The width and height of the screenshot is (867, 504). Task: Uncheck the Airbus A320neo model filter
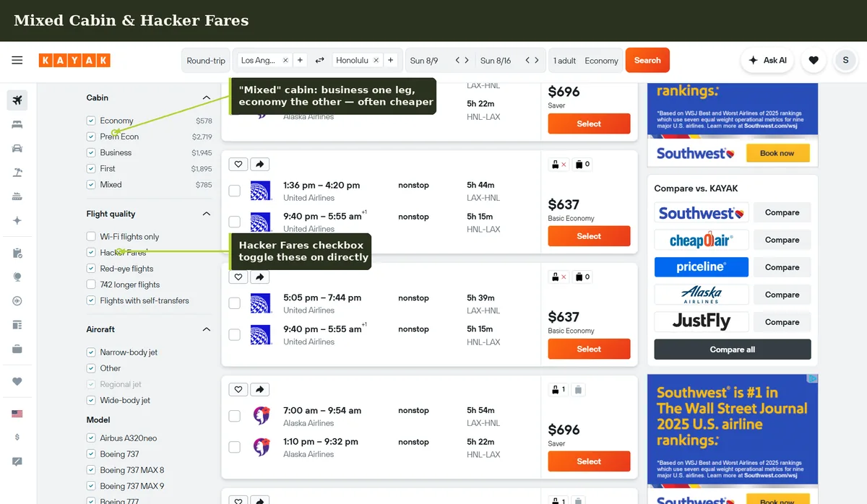(x=91, y=438)
